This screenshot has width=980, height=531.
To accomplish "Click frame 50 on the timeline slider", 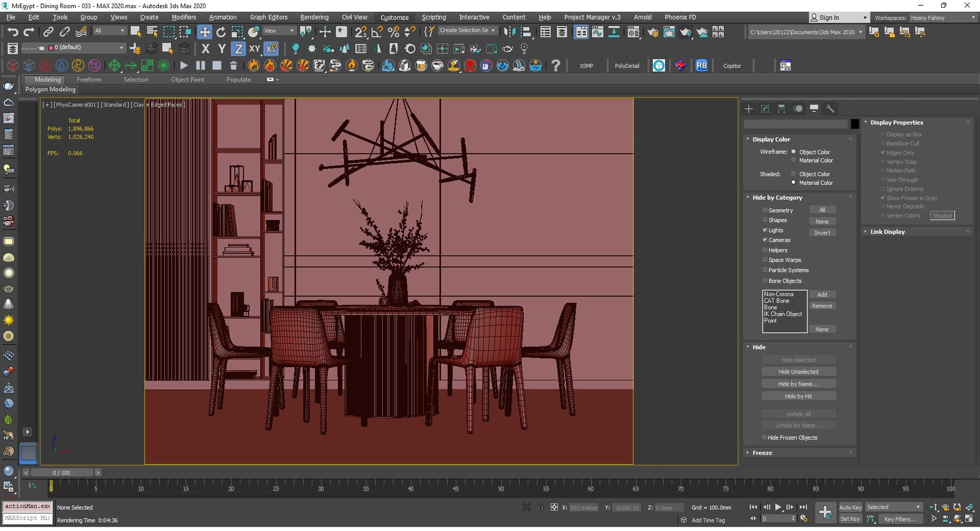I will coord(500,489).
